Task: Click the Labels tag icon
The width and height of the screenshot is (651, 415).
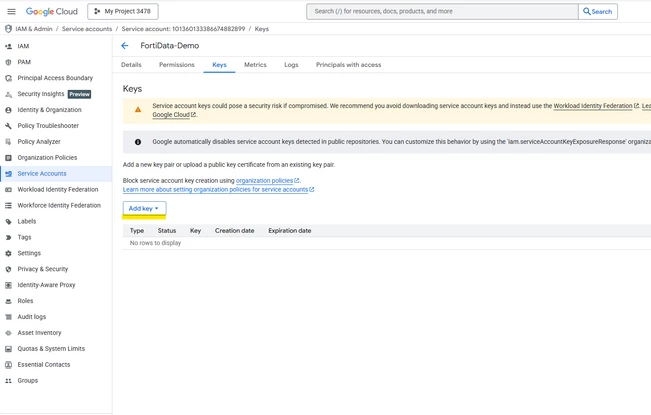Action: tap(8, 222)
